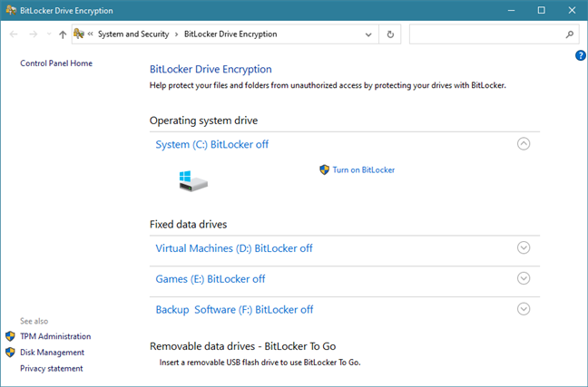Open TPM Administration link

coord(55,336)
